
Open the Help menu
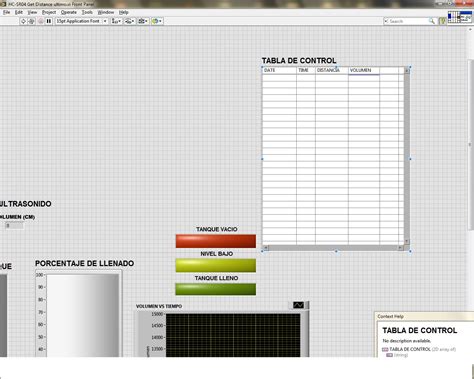point(124,12)
